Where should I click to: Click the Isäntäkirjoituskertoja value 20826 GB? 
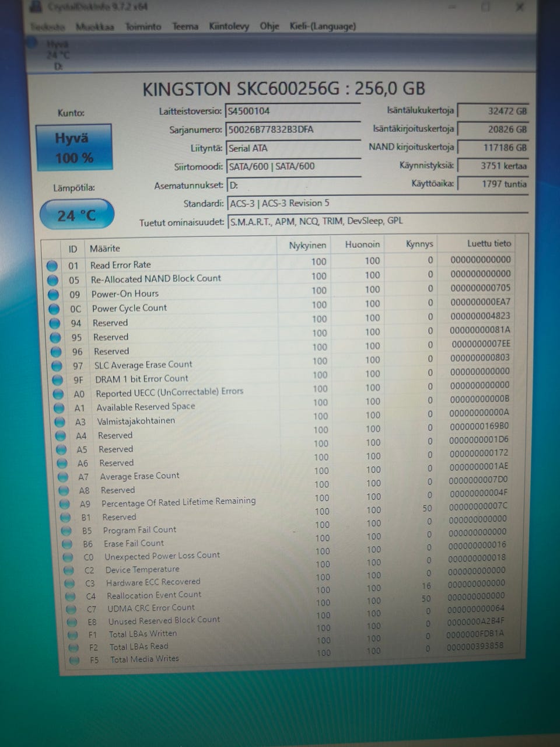point(494,129)
